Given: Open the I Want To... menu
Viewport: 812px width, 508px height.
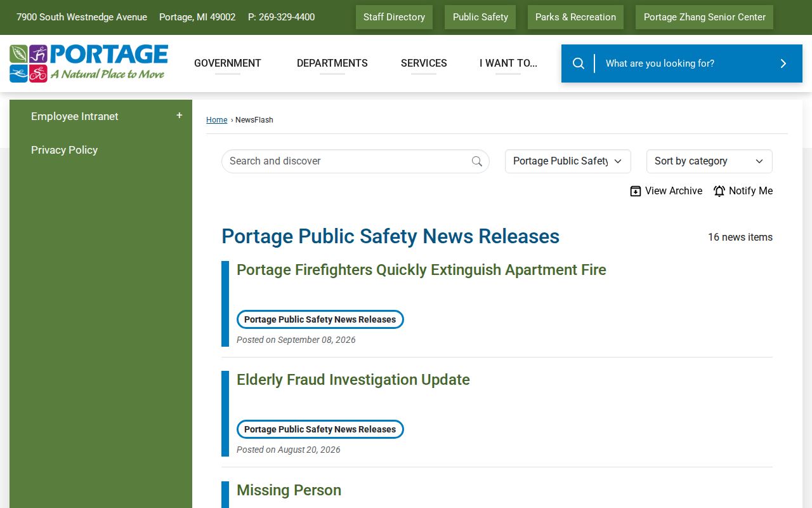Looking at the screenshot, I should (x=508, y=63).
